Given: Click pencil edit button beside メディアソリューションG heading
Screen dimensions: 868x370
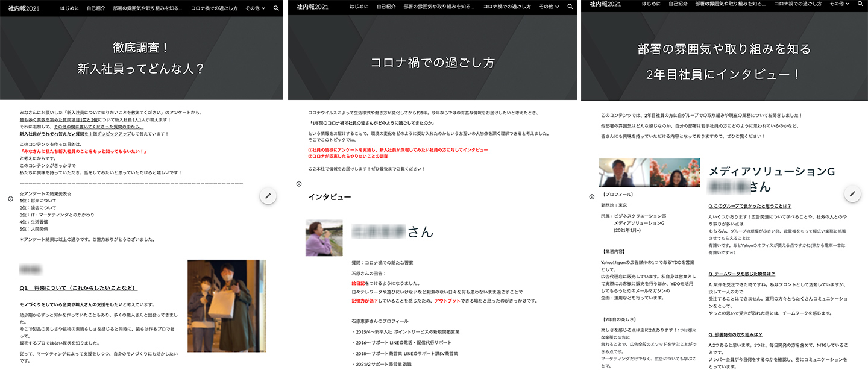Looking at the screenshot, I should pos(852,194).
